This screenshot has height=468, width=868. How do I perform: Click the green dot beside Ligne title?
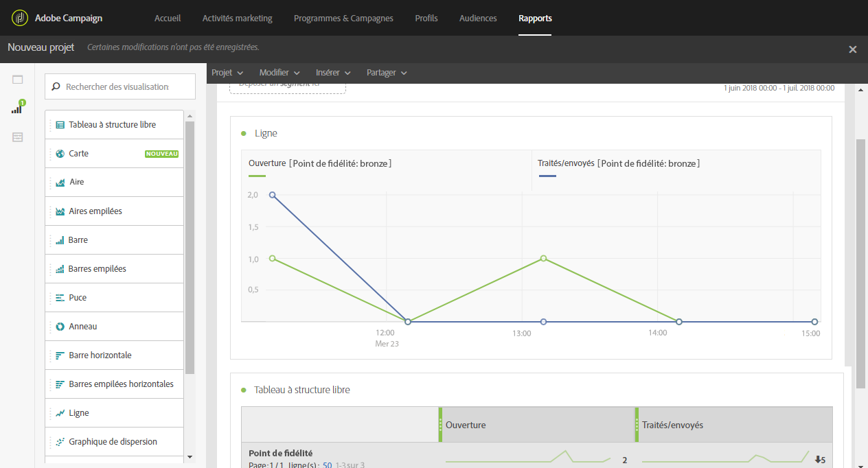click(244, 133)
